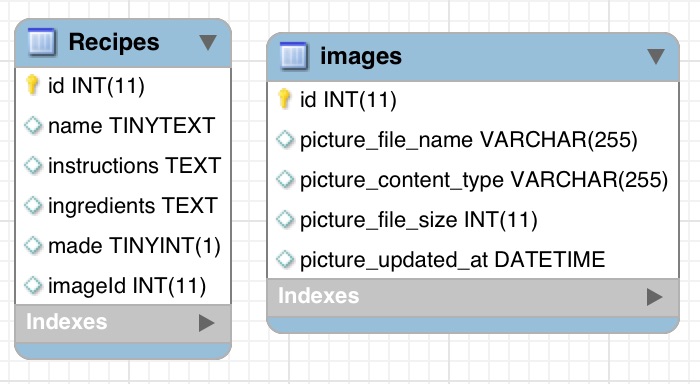
Task: Click the images table icon
Action: pyautogui.click(x=294, y=56)
